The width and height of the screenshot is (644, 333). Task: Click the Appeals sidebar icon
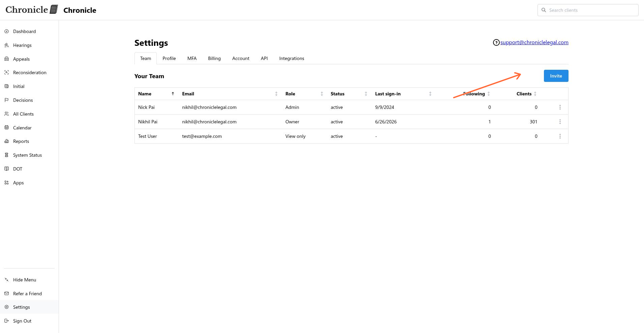point(6,59)
